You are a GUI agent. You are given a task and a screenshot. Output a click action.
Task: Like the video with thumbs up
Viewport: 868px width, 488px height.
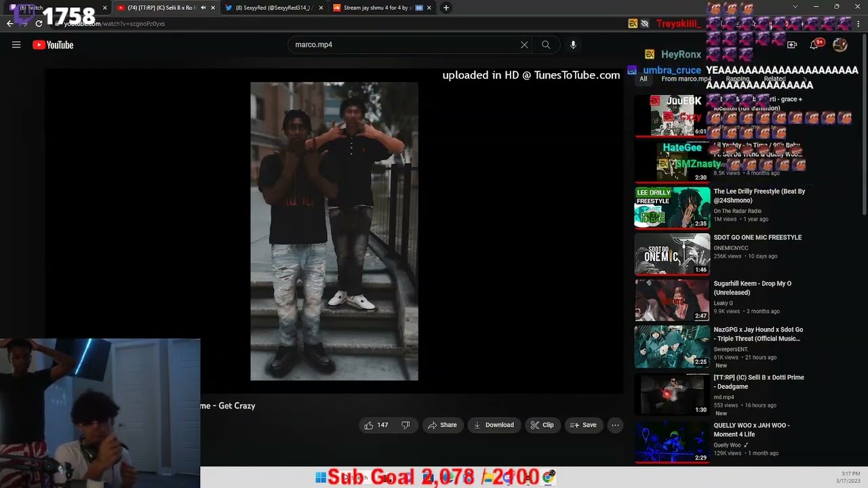(376, 425)
